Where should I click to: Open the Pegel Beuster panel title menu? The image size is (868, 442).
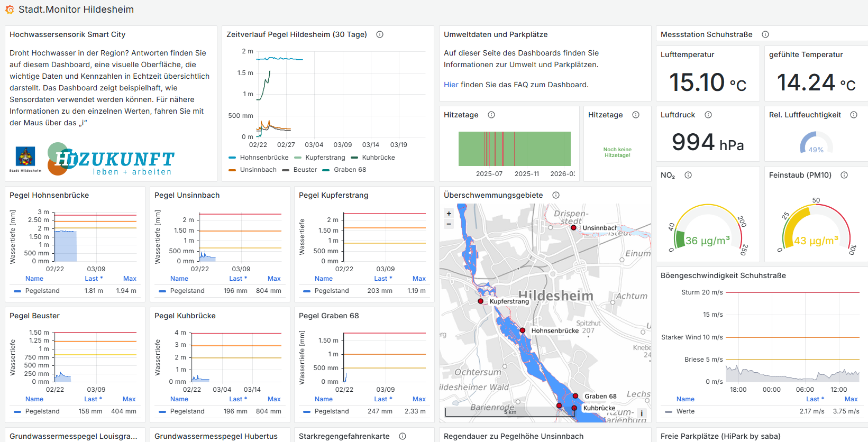[x=34, y=316]
